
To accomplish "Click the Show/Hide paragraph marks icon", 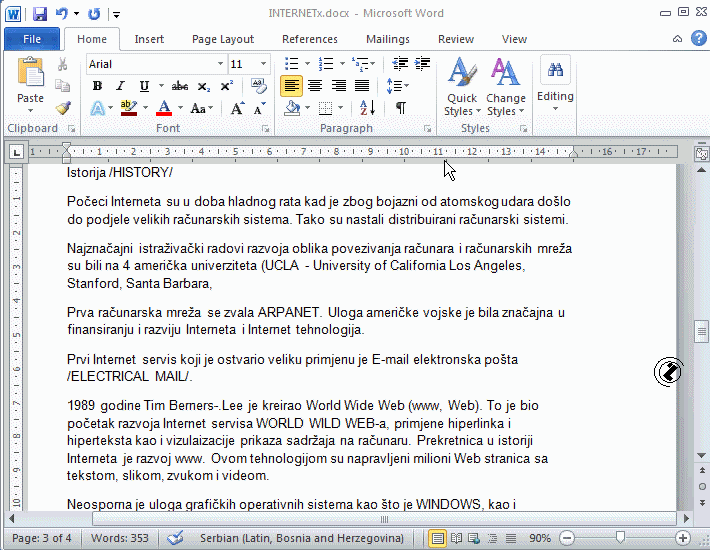I will pos(401,108).
